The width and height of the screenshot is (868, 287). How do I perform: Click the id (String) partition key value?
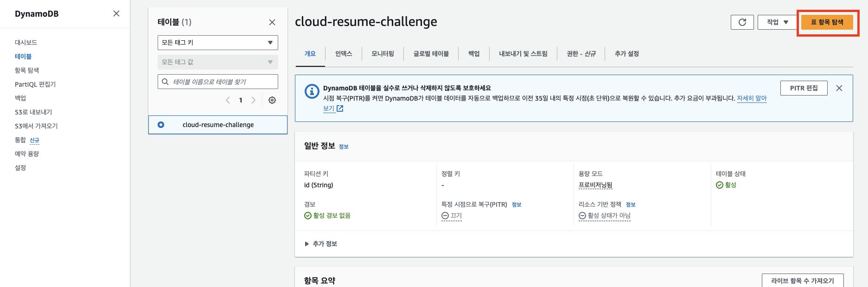click(319, 185)
